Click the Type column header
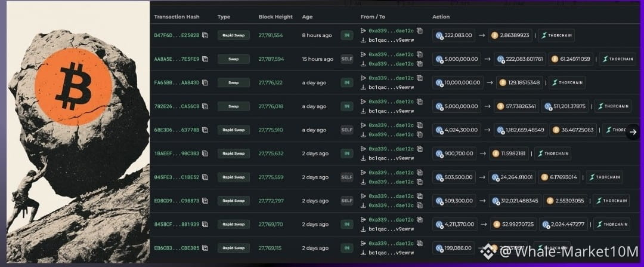This screenshot has width=644, height=267. 224,17
